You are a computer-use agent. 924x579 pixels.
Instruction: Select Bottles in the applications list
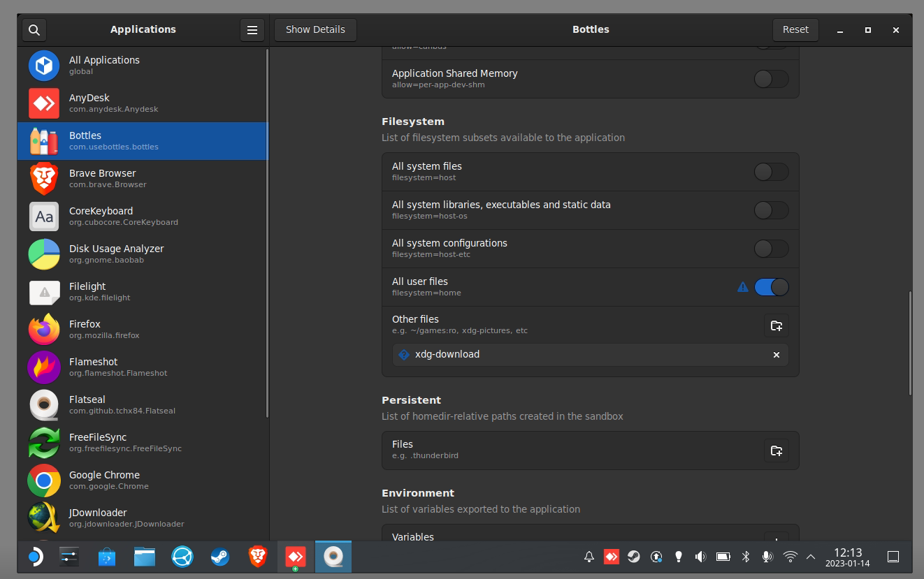[x=143, y=141]
